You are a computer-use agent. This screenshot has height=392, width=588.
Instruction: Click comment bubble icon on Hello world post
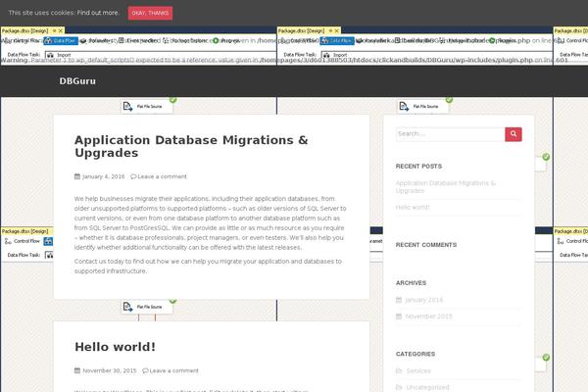[x=146, y=371]
